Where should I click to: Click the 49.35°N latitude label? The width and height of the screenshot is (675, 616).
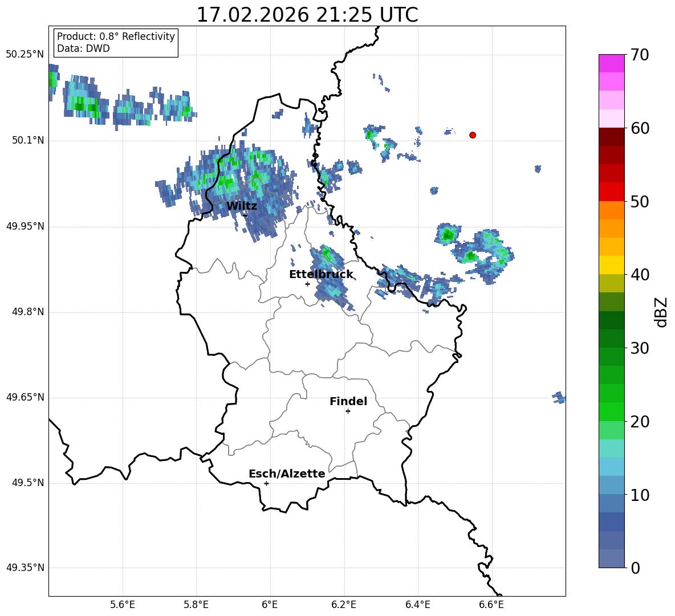click(x=25, y=568)
